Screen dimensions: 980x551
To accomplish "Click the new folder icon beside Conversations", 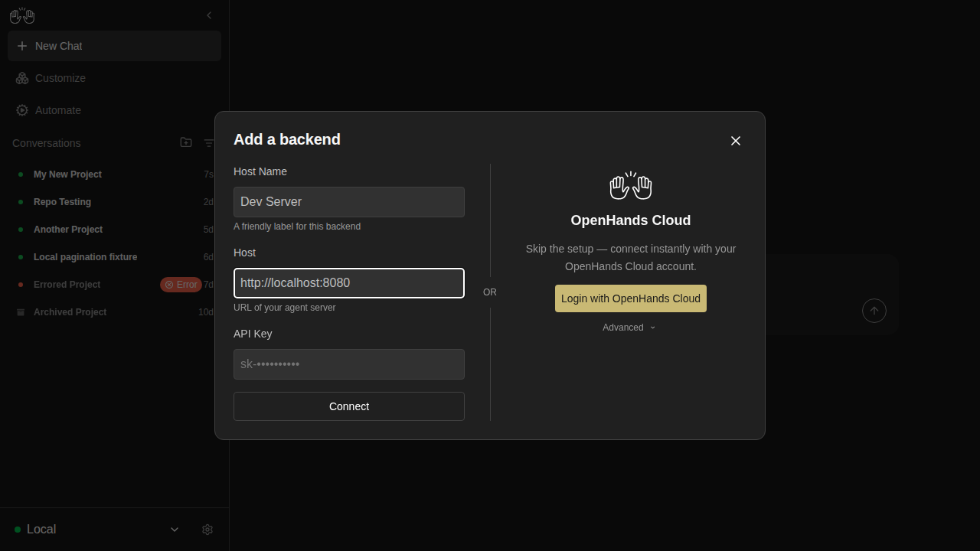I will tap(186, 142).
